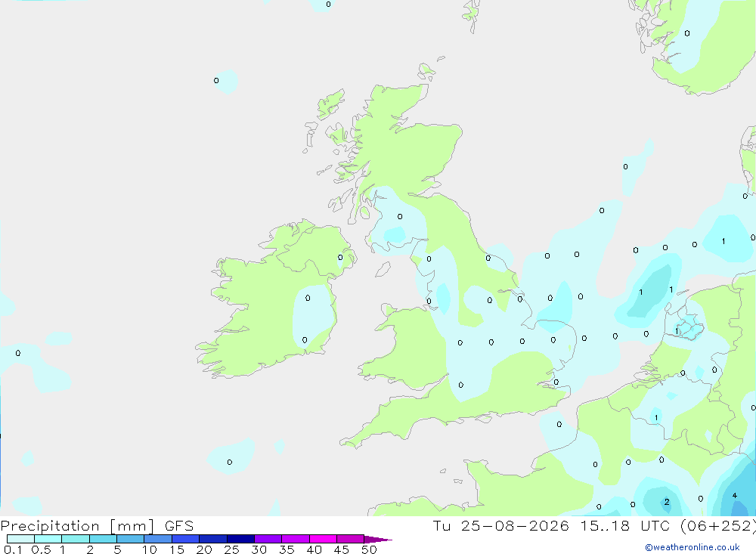Select the 40–45 mm legend color swatch
The height and width of the screenshot is (554, 756).
click(x=323, y=539)
